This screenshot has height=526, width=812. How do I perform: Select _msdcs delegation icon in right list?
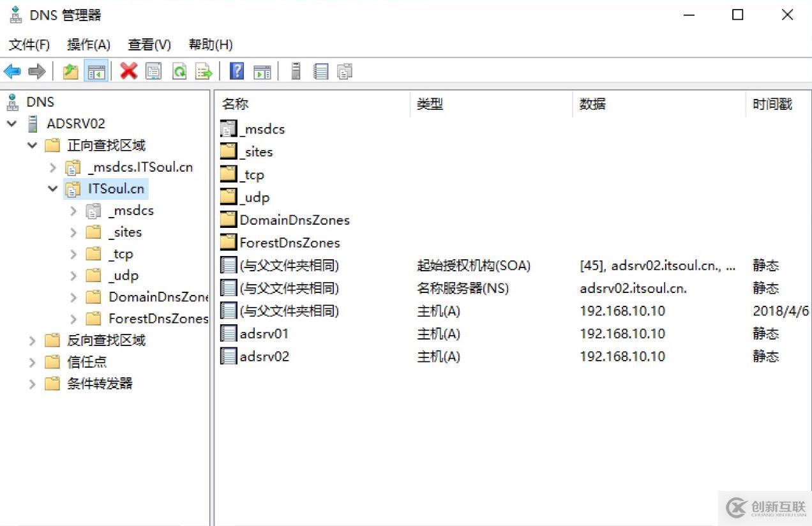[x=229, y=129]
